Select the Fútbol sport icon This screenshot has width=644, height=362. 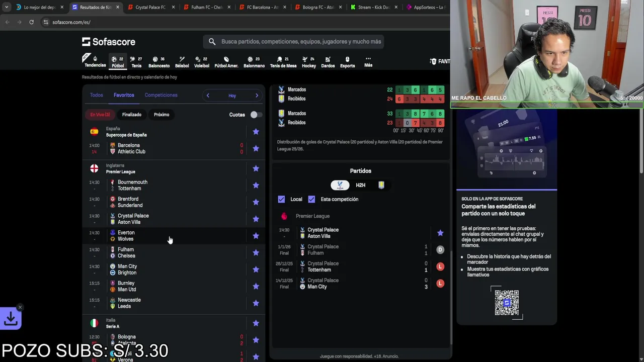pyautogui.click(x=118, y=61)
